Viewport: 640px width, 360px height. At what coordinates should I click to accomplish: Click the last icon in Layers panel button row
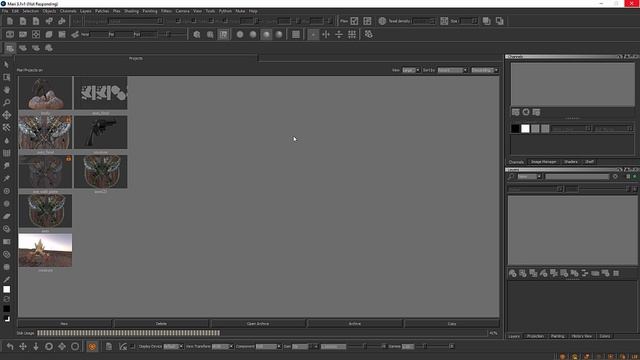click(616, 273)
